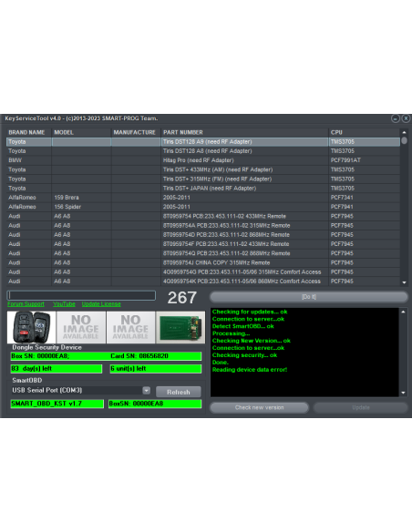Screen dimensions: 412x532
Task: Click the Check new version button
Action: pos(259,407)
